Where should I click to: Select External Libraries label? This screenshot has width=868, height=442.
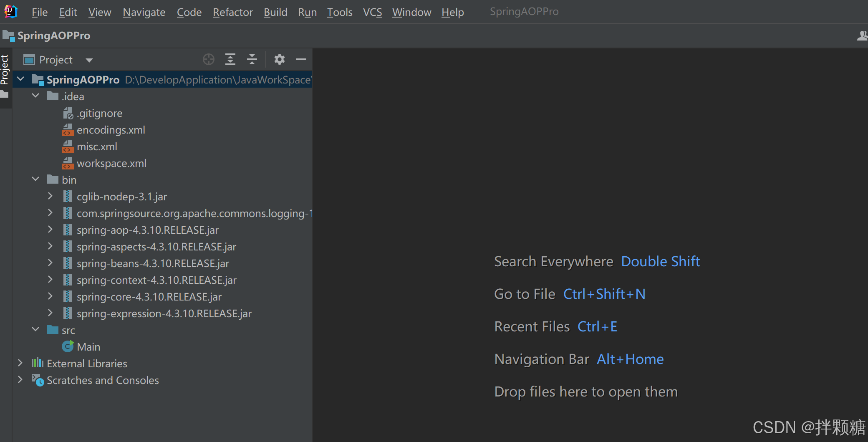(87, 364)
